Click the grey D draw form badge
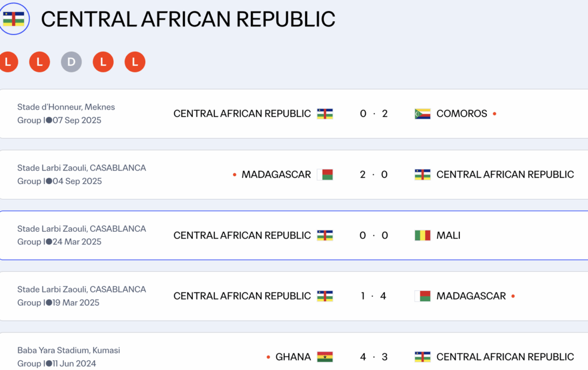Viewport: 588px width, 370px height. (x=71, y=62)
